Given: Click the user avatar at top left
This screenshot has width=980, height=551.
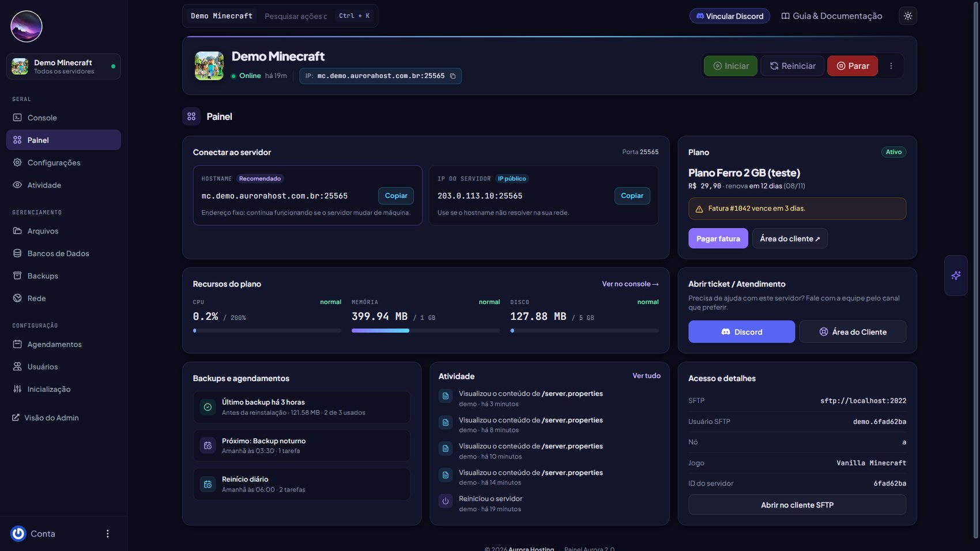Looking at the screenshot, I should click(27, 27).
